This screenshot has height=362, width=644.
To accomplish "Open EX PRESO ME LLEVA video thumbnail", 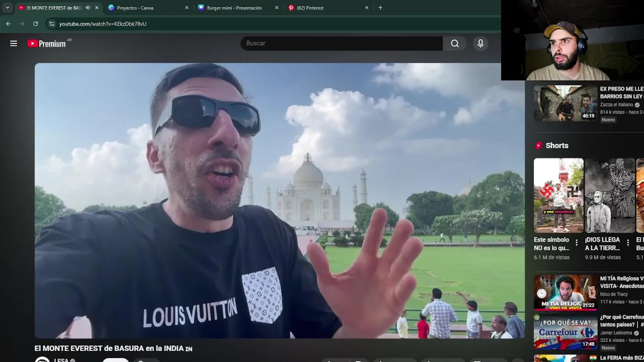I will [566, 103].
